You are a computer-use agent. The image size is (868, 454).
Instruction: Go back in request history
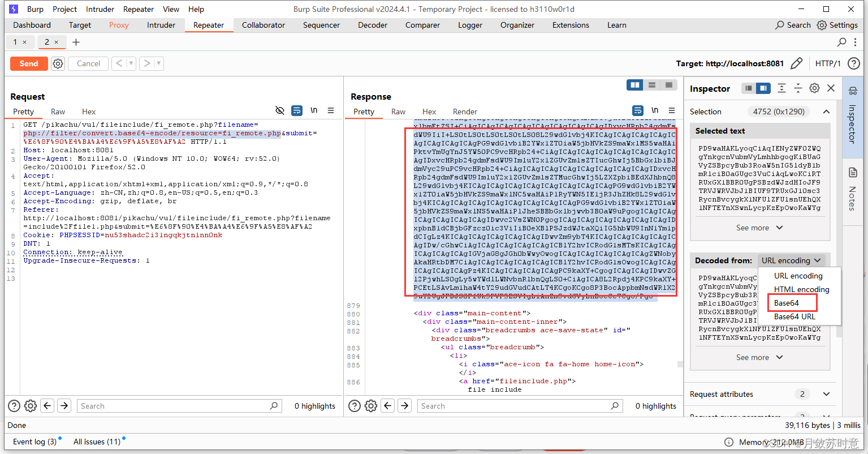119,63
